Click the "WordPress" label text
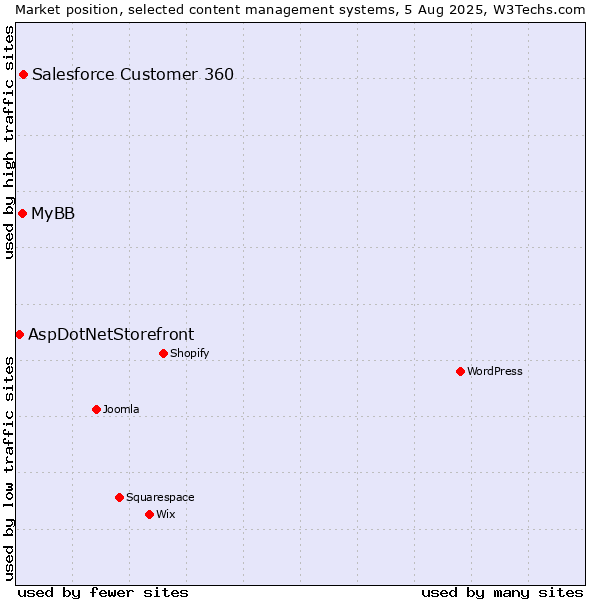Viewport: 600px width, 600px height. pos(495,371)
